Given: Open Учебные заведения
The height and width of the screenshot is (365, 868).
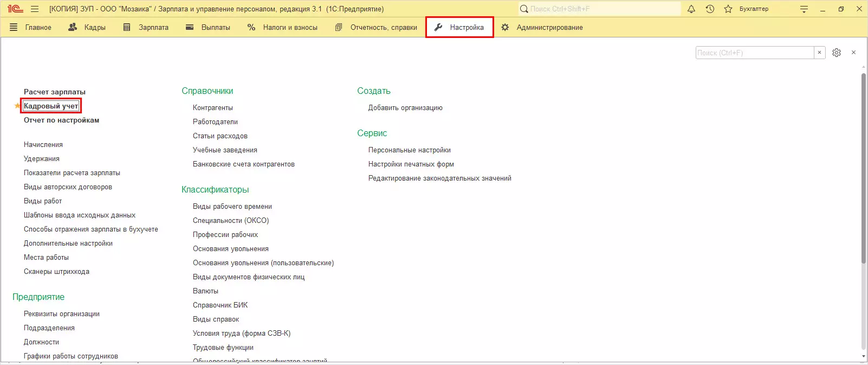Looking at the screenshot, I should pos(225,150).
